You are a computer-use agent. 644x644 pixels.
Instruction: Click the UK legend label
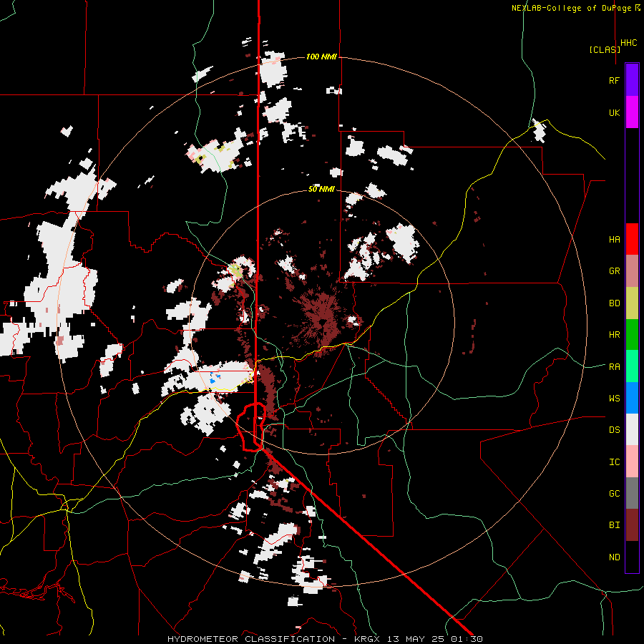click(x=614, y=112)
